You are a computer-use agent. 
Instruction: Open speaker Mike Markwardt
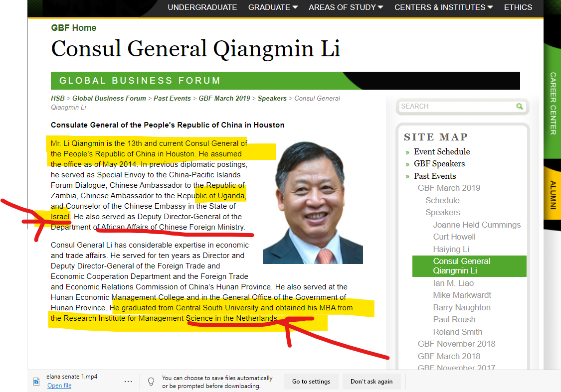click(462, 295)
